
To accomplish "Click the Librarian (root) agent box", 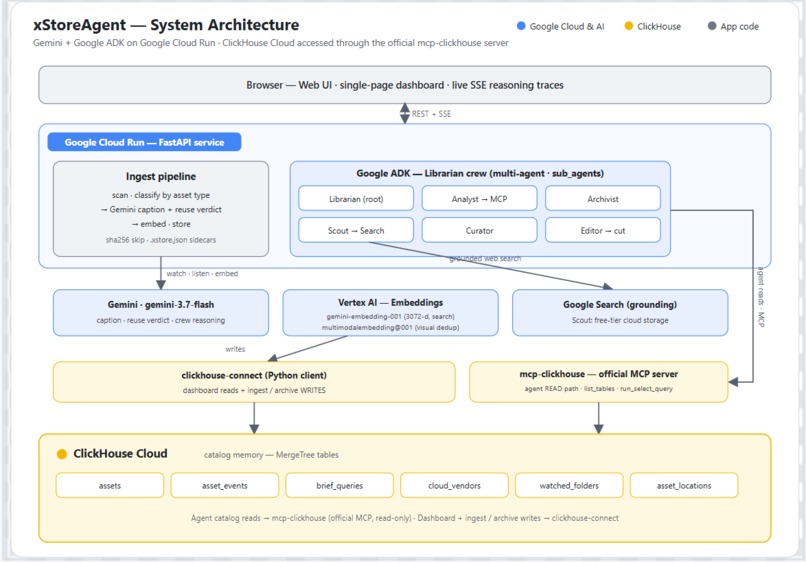I will click(x=356, y=198).
